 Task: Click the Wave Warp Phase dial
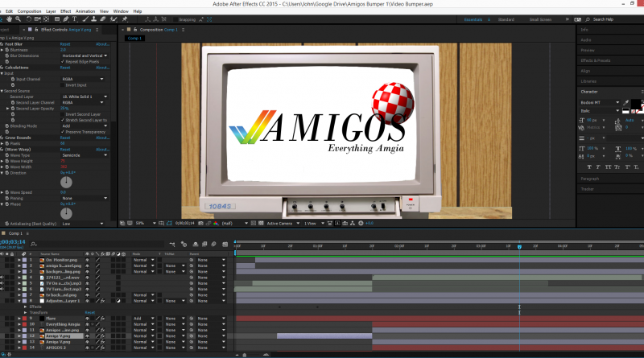(x=66, y=213)
